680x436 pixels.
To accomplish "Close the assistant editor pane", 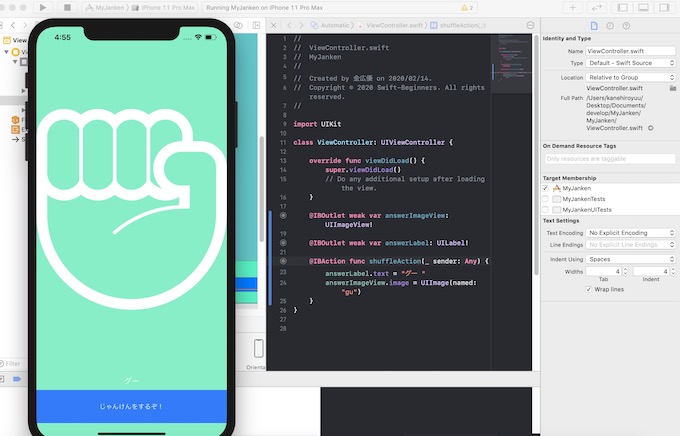I will click(x=274, y=25).
